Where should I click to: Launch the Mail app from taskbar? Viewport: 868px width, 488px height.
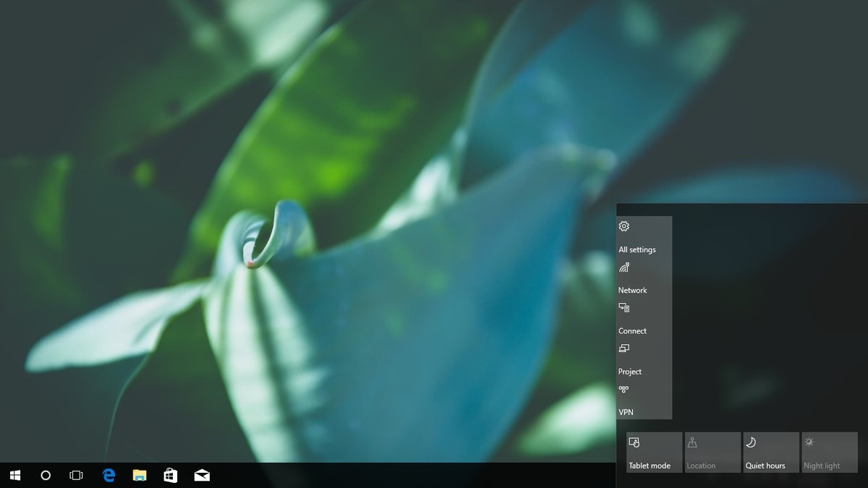coord(202,475)
